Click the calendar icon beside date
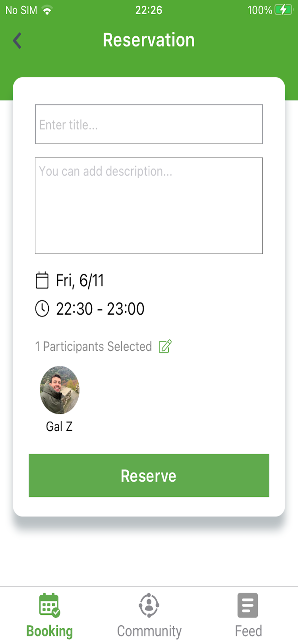 tap(42, 280)
